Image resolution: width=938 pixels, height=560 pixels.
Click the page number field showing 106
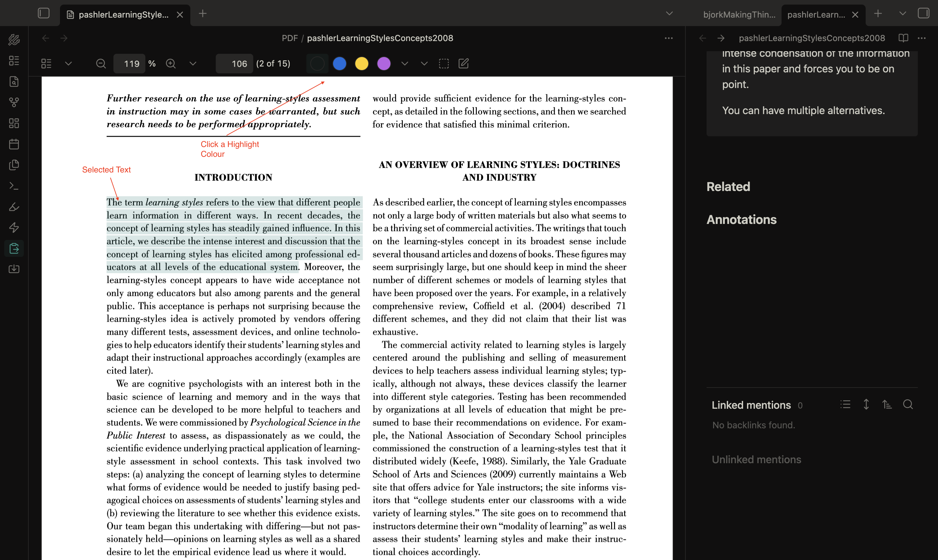pos(234,64)
